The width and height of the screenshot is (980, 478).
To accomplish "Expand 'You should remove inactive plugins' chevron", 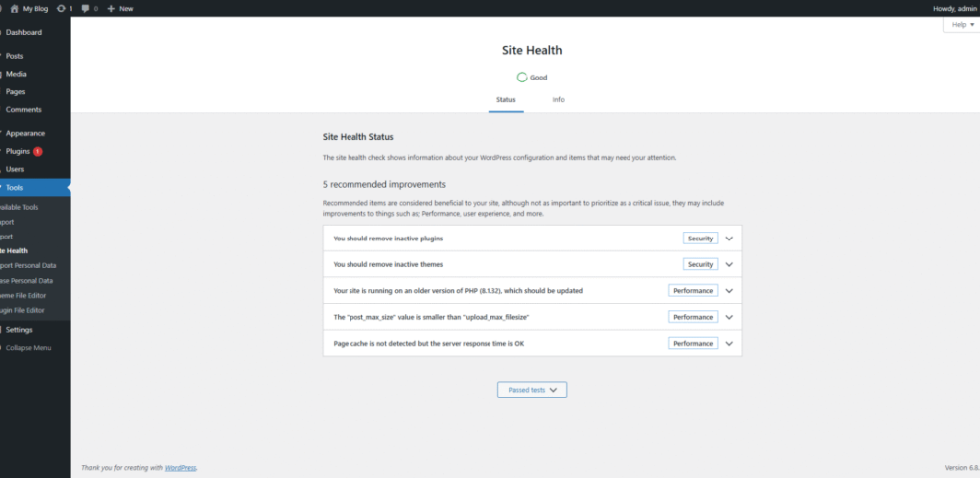I will [x=729, y=239].
